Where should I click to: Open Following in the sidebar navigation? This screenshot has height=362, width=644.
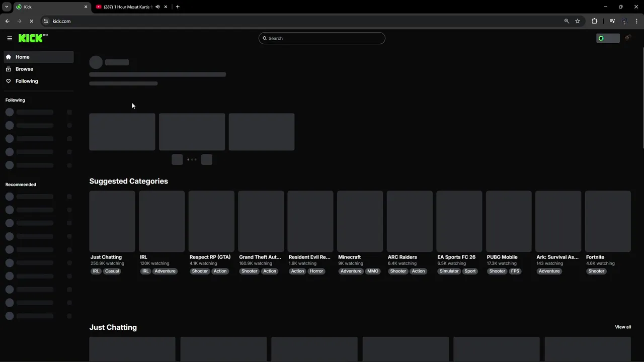click(x=39, y=81)
